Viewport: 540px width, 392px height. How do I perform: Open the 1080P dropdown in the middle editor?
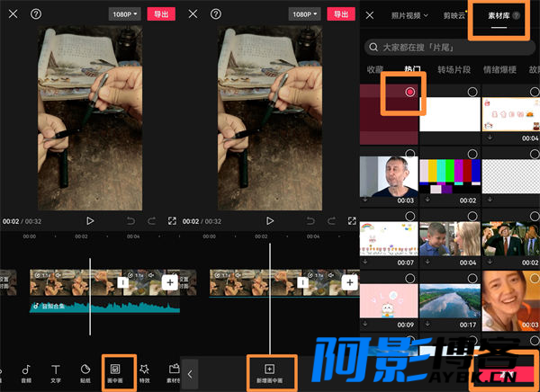(304, 14)
